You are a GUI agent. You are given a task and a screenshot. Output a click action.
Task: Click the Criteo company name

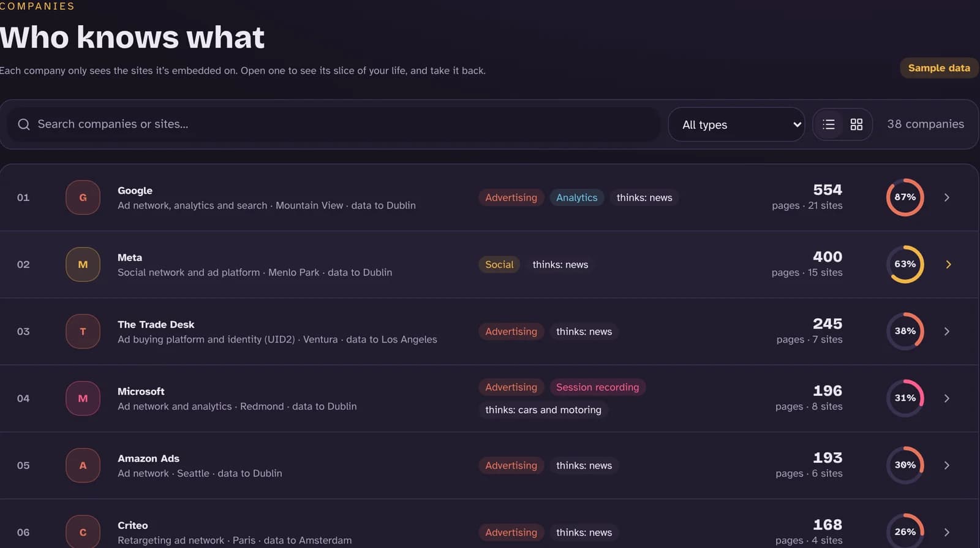pos(132,525)
